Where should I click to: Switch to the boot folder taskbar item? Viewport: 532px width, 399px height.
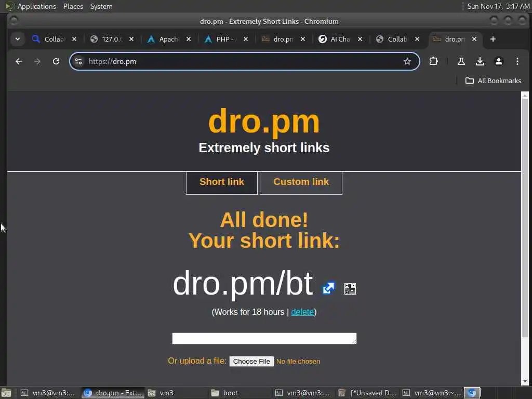(240, 393)
